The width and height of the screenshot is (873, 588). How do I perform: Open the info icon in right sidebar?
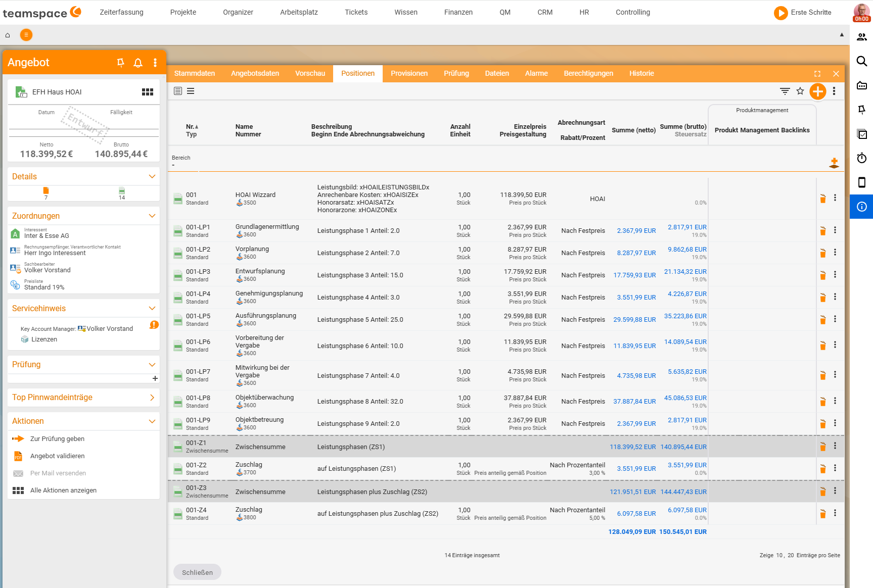[862, 207]
